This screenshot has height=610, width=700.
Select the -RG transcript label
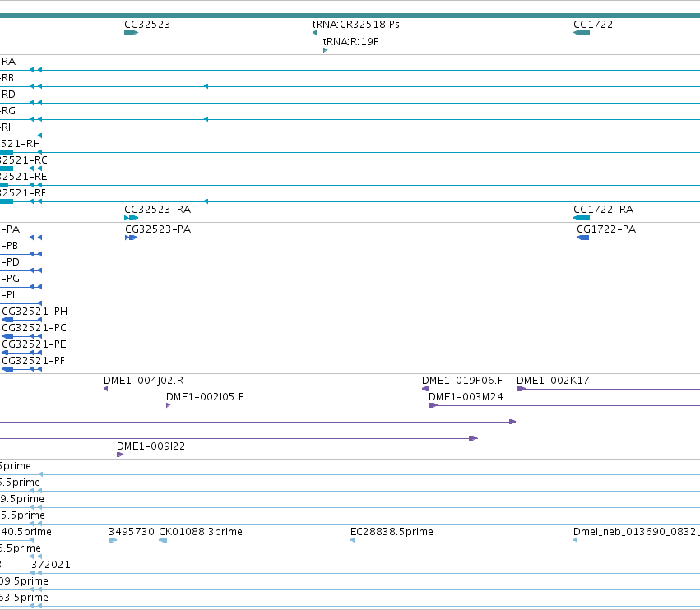[x=7, y=111]
